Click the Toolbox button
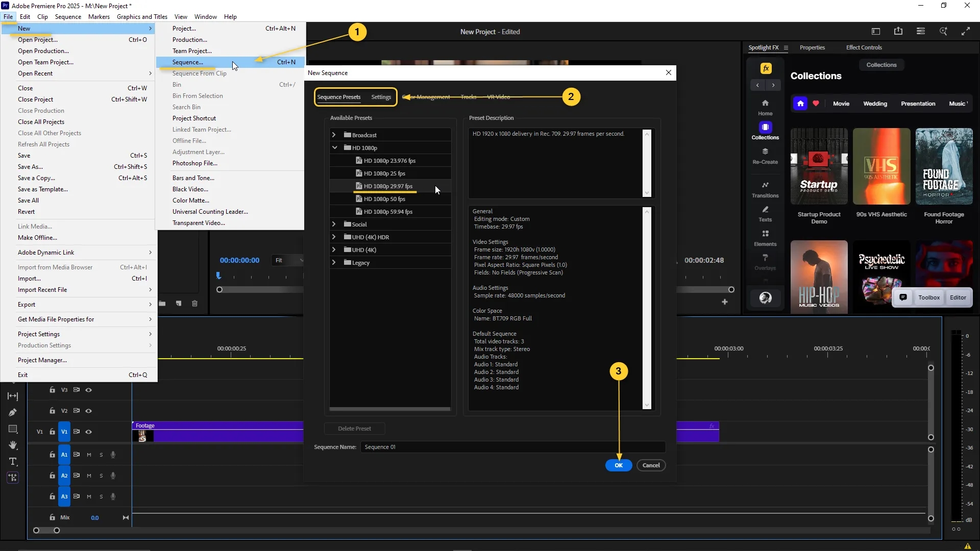980x551 pixels. [928, 297]
